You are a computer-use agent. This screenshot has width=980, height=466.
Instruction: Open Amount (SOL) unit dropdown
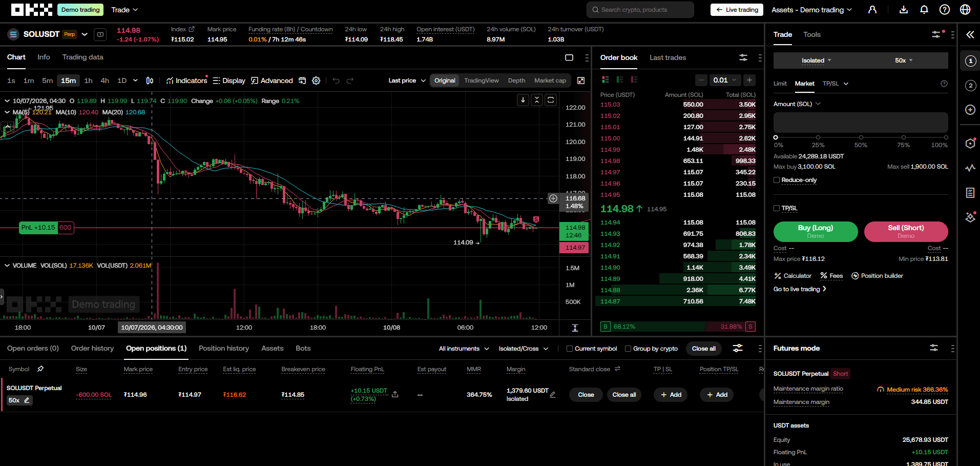[x=797, y=104]
